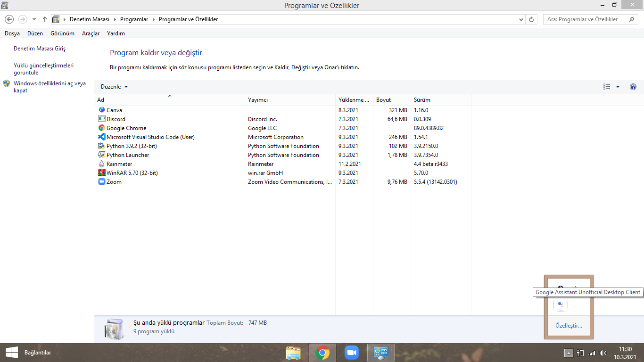This screenshot has width=644, height=362.
Task: Expand the arrow after Programlar breadcrumb
Action: pos(153,19)
